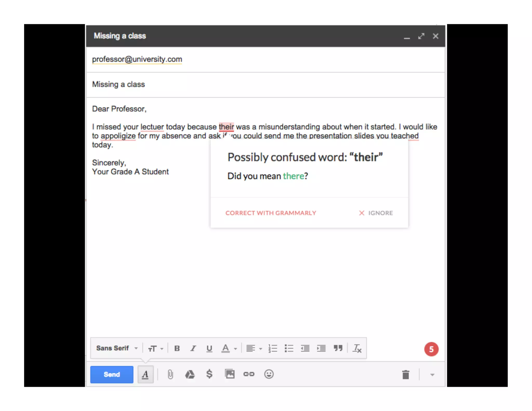The image size is (532, 411).
Task: Expand the text size dropdown
Action: (155, 348)
